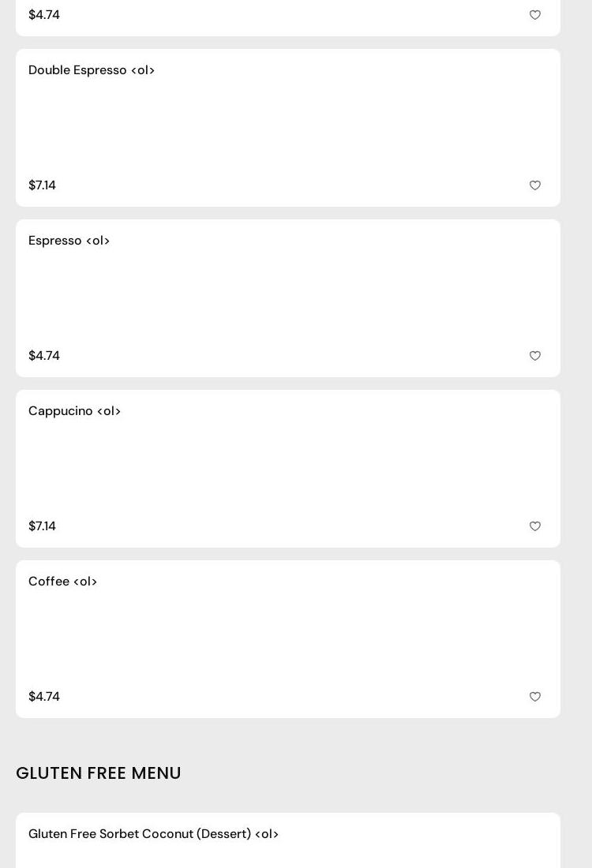Click the $7.14 price on Cappucino card
Screen dimensions: 592x868
(42, 526)
